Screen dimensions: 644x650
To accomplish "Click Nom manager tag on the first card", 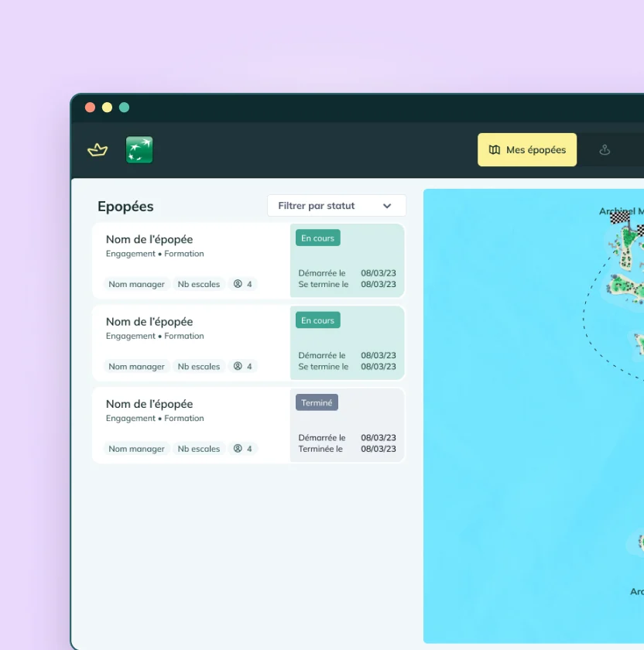I will coord(136,285).
